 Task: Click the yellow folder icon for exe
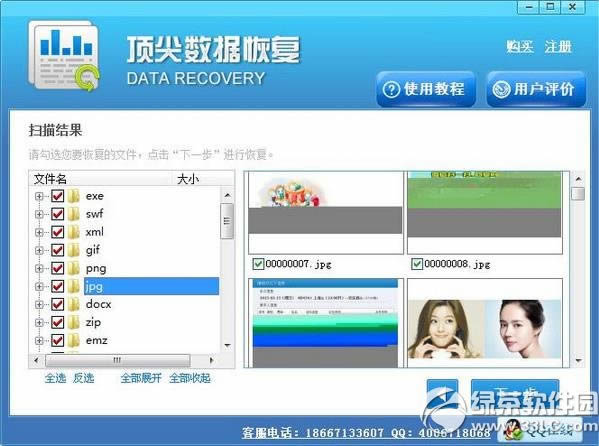[73, 196]
